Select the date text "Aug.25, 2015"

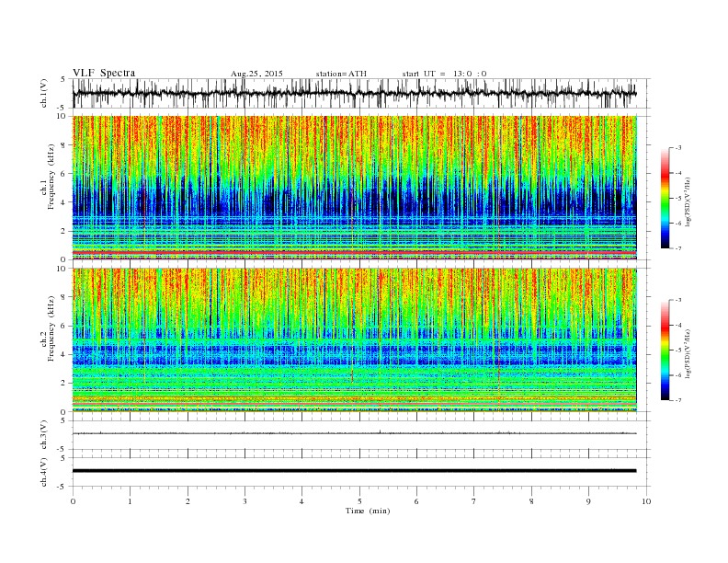[x=256, y=74]
